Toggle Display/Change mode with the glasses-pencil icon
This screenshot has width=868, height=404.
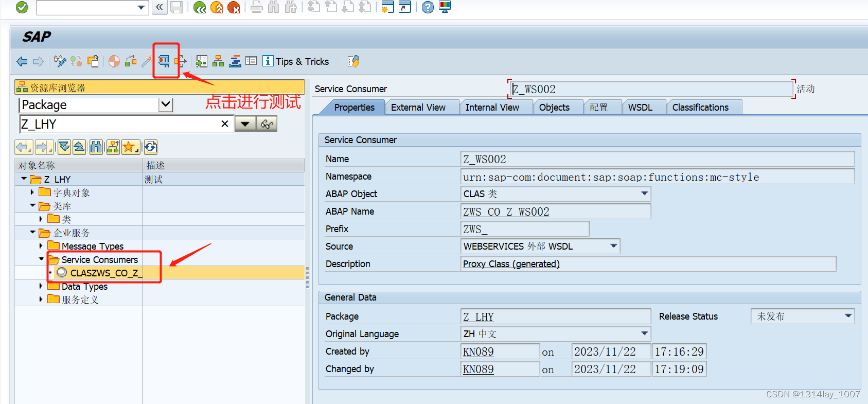(x=60, y=62)
